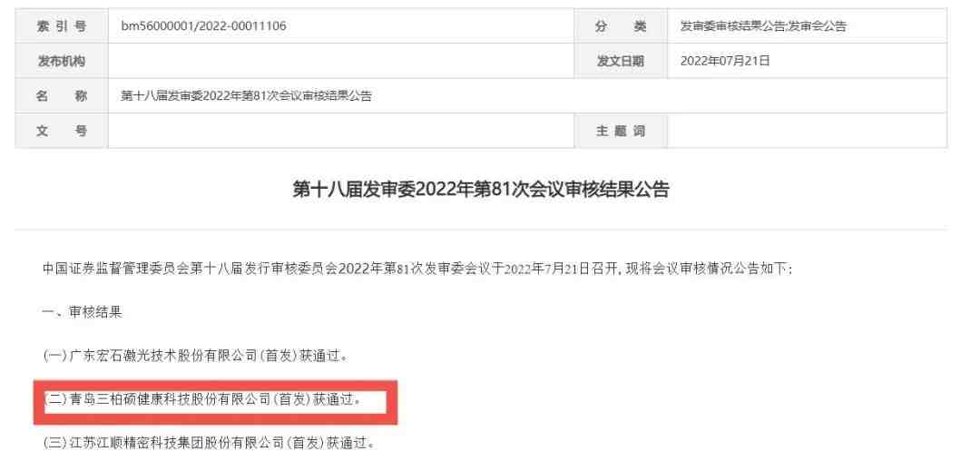
Task: Click the 发文日期 label cell
Action: 621,61
